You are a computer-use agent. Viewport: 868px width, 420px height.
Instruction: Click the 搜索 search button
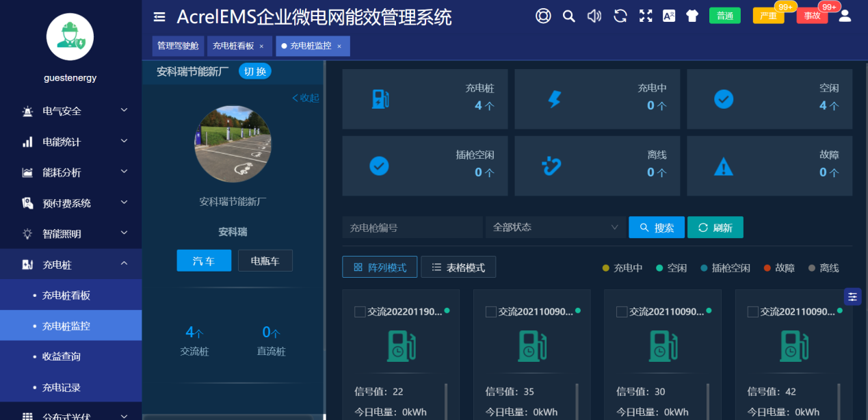point(656,228)
